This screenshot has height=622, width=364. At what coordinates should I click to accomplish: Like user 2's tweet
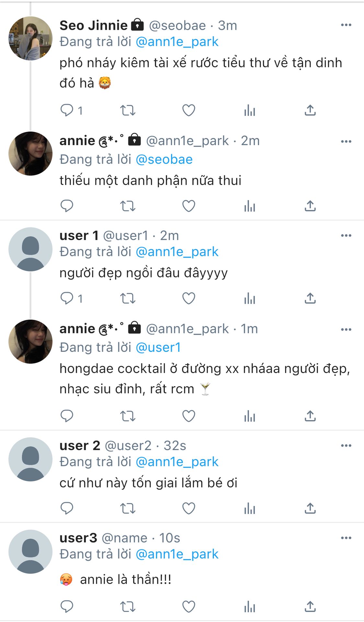point(188,508)
